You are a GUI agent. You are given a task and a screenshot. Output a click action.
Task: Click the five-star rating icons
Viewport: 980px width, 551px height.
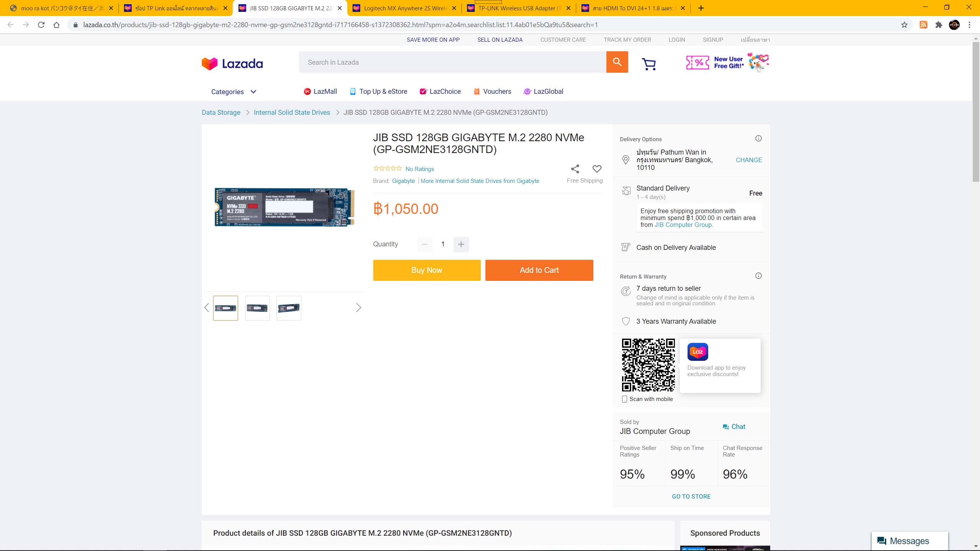[387, 168]
